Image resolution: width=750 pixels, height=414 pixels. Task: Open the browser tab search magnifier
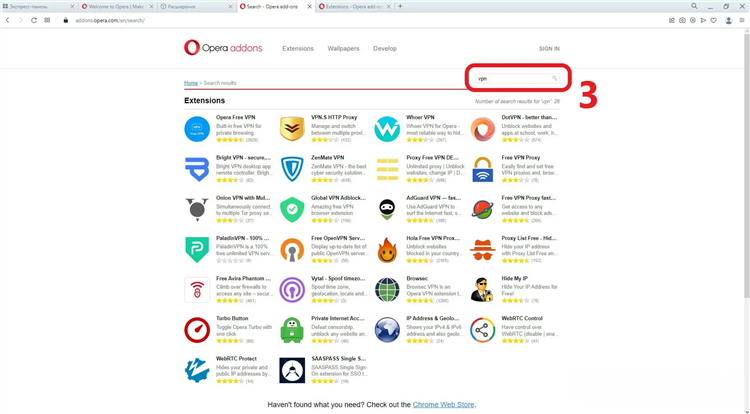(694, 6)
